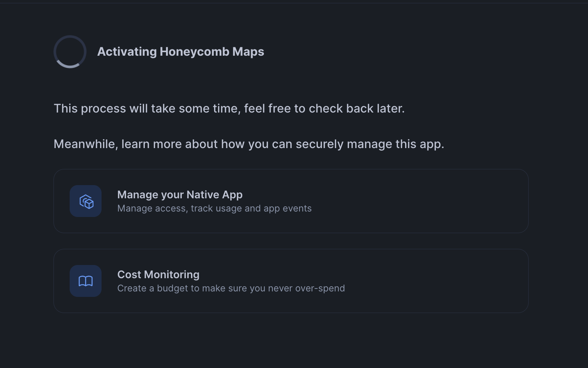Image resolution: width=588 pixels, height=368 pixels.
Task: Click the 'Manage access, track usage' description
Action: click(x=214, y=208)
